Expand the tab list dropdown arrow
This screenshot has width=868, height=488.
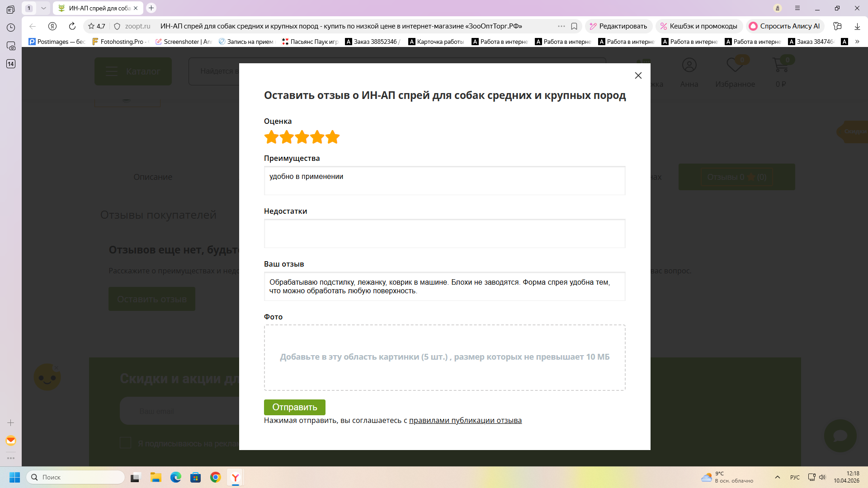[43, 8]
